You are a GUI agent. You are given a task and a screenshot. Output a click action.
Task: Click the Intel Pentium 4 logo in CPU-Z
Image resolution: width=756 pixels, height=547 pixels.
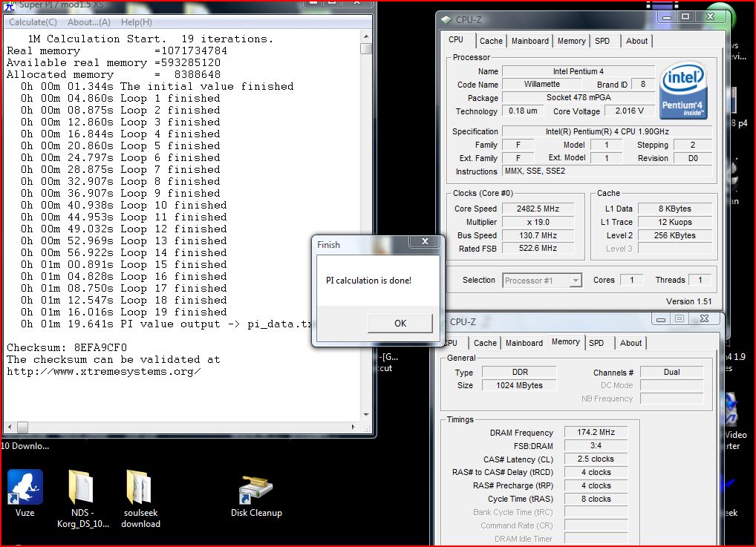[683, 90]
